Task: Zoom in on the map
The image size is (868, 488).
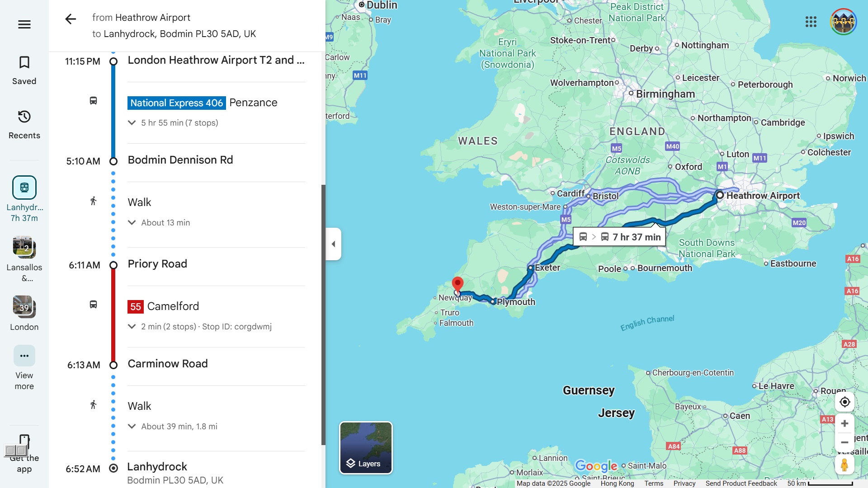Action: (x=844, y=423)
